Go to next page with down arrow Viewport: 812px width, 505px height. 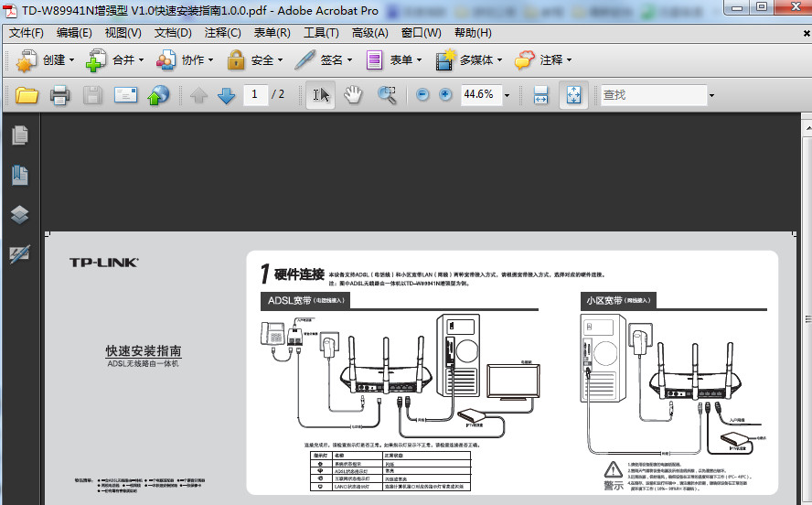click(226, 95)
